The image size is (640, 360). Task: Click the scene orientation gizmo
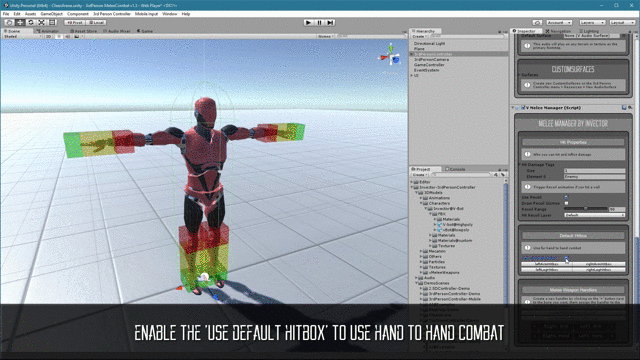(391, 56)
